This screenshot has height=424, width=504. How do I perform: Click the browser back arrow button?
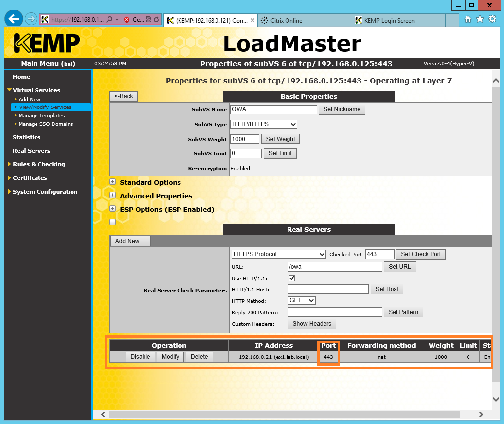point(13,19)
